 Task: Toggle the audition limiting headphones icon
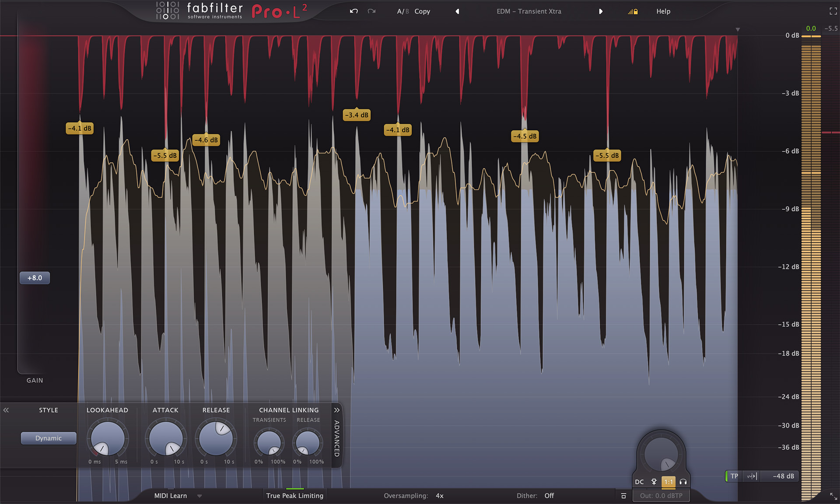coord(683,482)
